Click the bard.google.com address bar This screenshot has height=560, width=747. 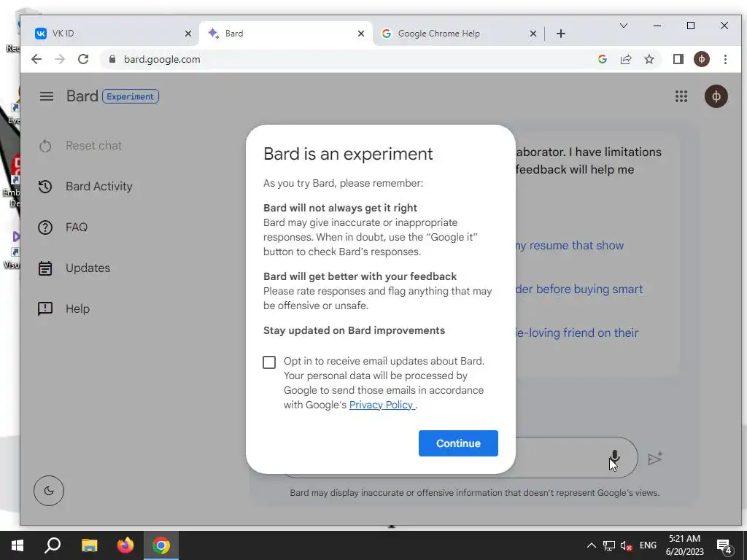tap(352, 59)
